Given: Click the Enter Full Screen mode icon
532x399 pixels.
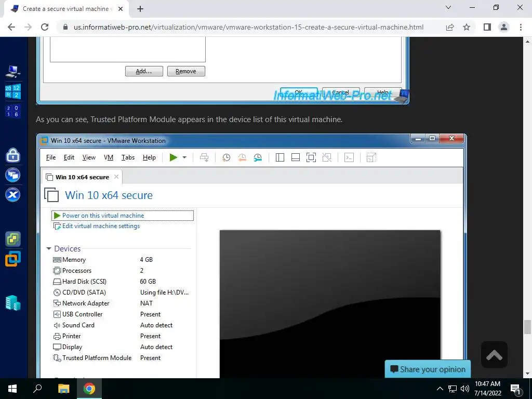Looking at the screenshot, I should pos(311,157).
